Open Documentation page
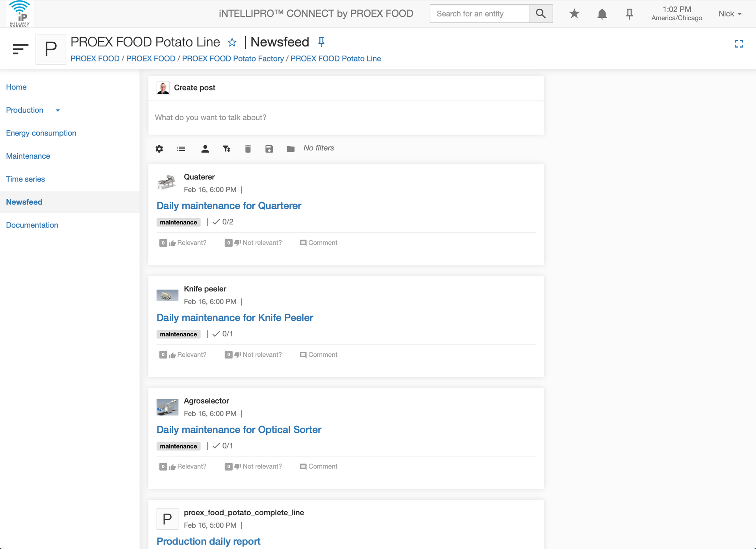The height and width of the screenshot is (549, 756). 32,225
